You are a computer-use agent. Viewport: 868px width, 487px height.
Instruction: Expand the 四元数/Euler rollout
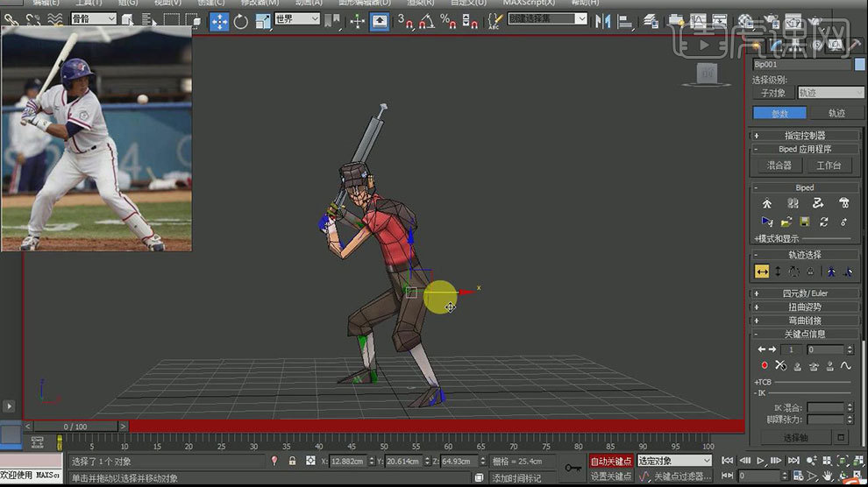[805, 293]
